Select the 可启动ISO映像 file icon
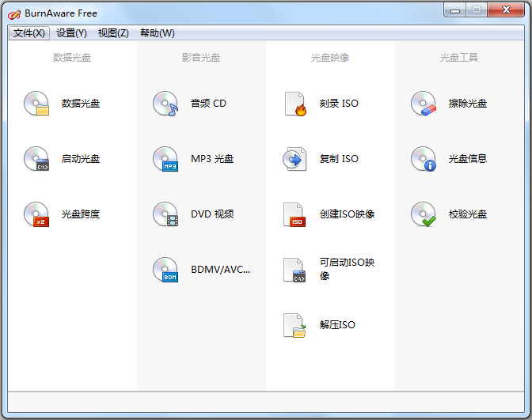The image size is (532, 420). pos(294,270)
